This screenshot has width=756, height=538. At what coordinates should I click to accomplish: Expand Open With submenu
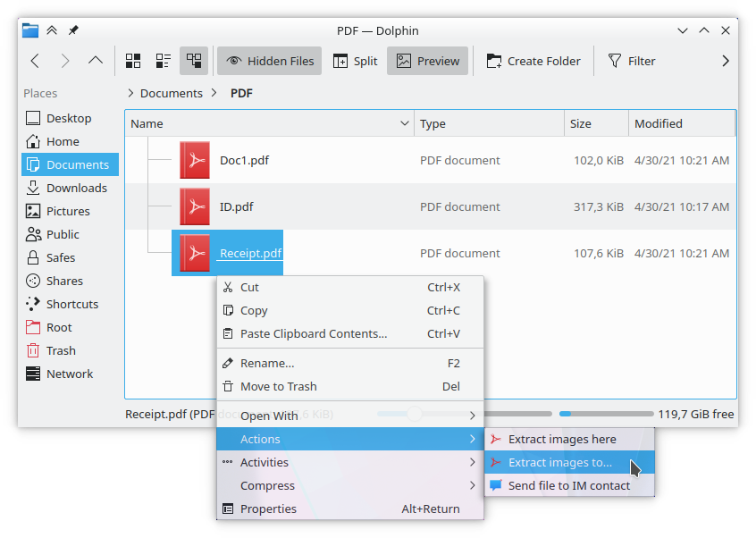point(350,416)
